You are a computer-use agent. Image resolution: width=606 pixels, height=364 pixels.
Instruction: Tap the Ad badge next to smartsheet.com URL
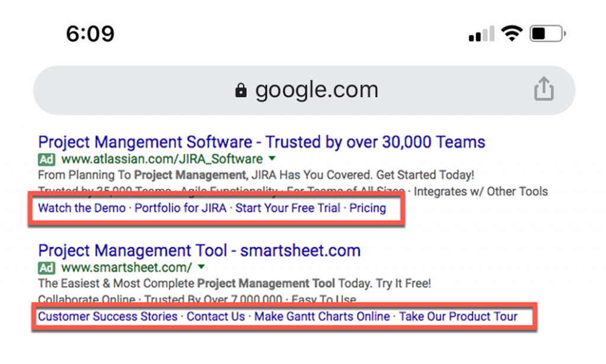tap(46, 268)
